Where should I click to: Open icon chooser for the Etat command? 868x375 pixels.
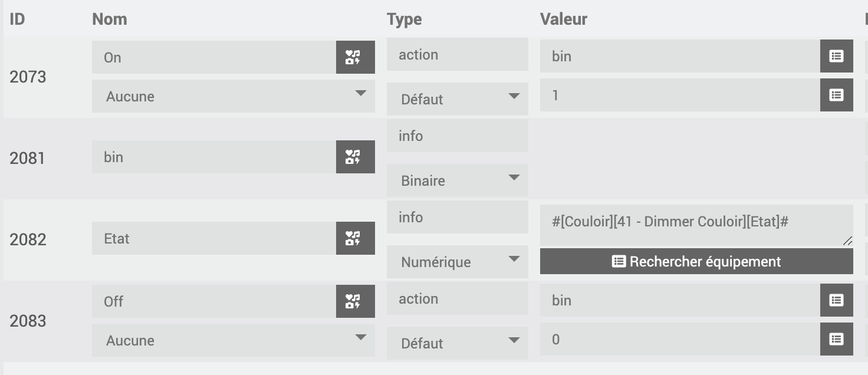tap(355, 238)
